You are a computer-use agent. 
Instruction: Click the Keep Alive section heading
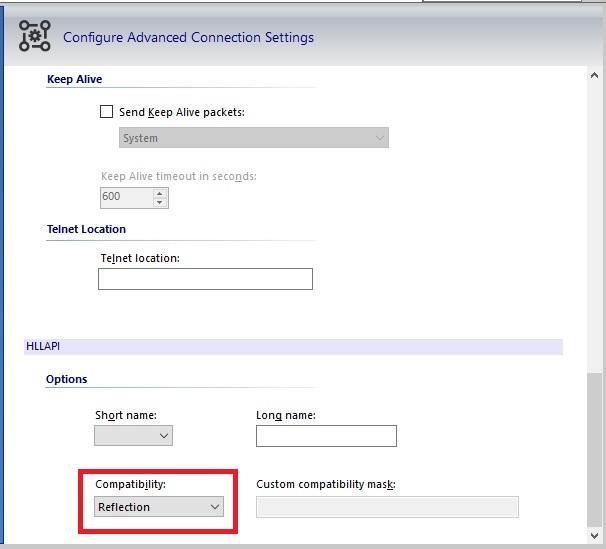[75, 79]
